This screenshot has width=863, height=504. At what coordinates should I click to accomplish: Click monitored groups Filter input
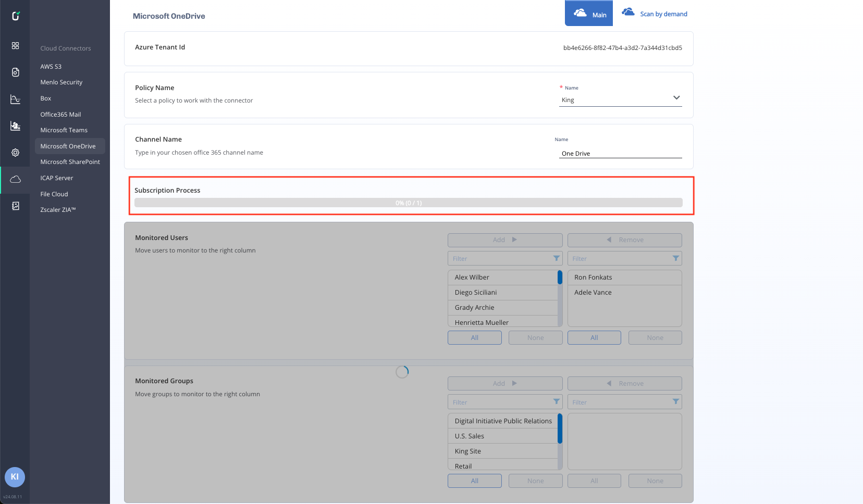tap(625, 402)
